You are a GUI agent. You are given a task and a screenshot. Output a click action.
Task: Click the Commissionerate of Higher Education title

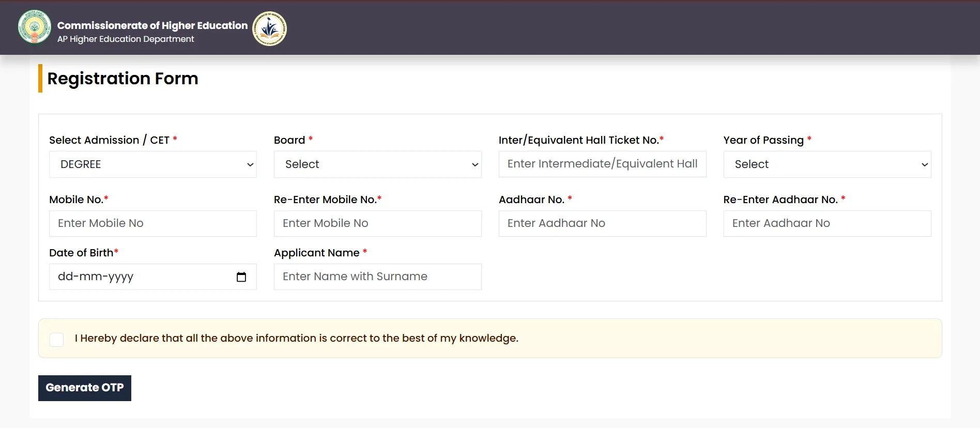pos(152,25)
